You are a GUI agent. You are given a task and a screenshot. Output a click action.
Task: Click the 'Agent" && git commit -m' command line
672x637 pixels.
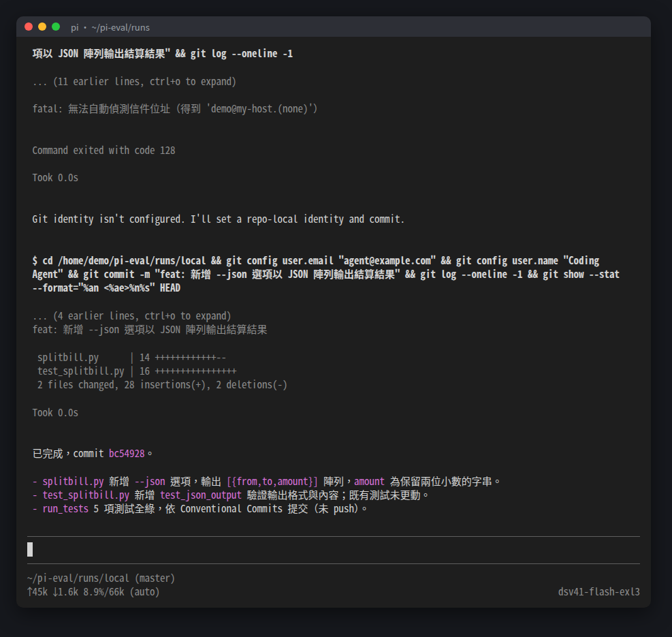pyautogui.click(x=325, y=274)
